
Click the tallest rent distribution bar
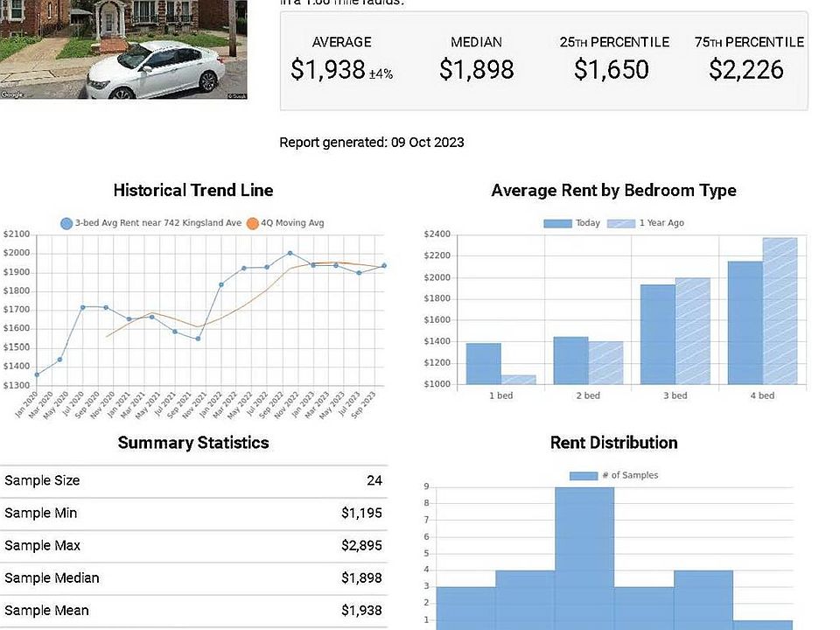tap(584, 558)
